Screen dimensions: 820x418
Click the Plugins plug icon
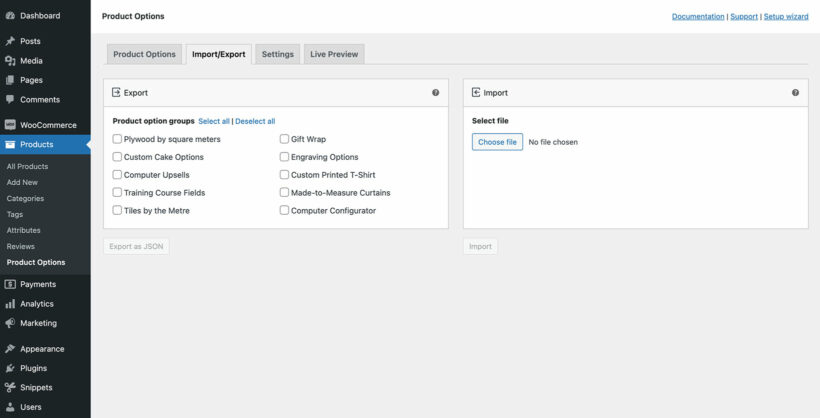point(9,368)
